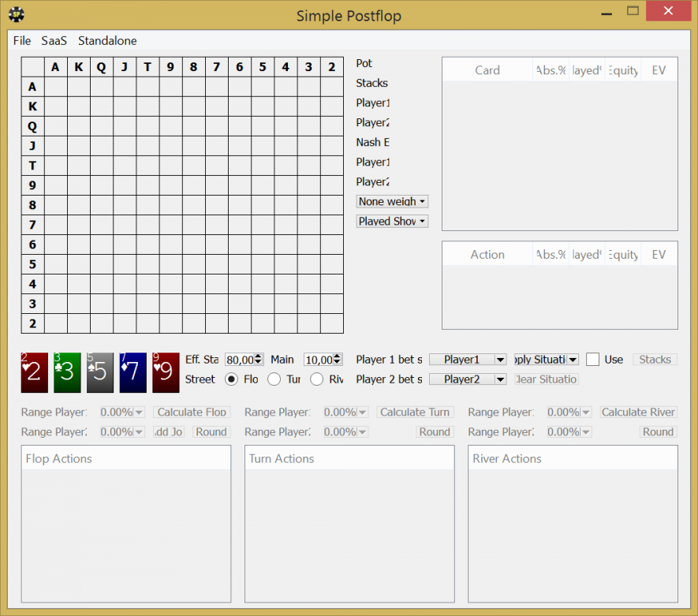Click the Eff. Stack spinner arrows
Screen dimensions: 698x616
[x=258, y=359]
